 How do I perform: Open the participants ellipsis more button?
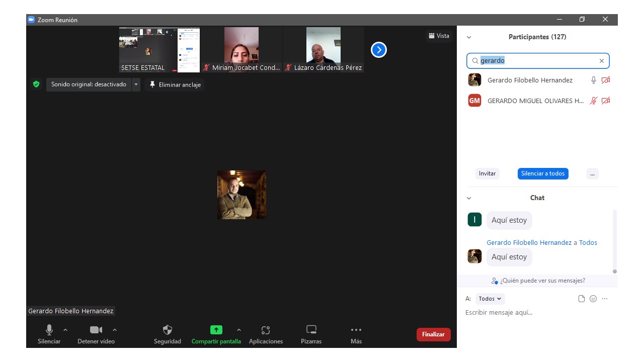(592, 173)
